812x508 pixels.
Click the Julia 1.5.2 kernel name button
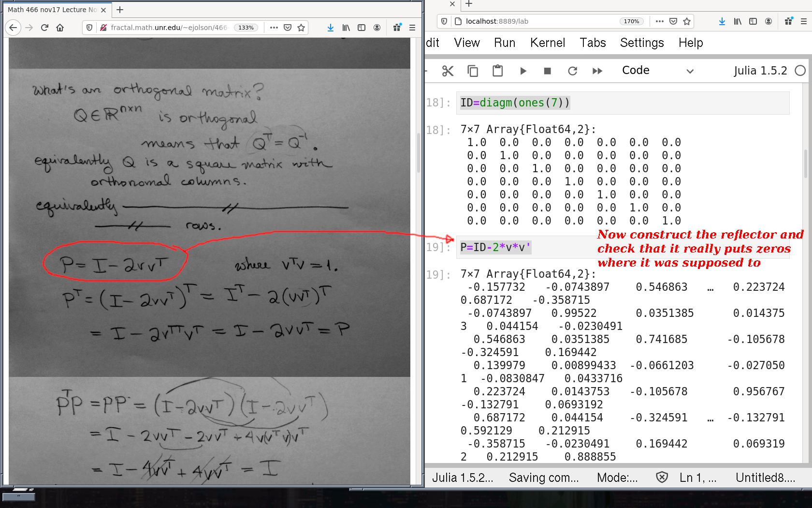click(x=760, y=71)
